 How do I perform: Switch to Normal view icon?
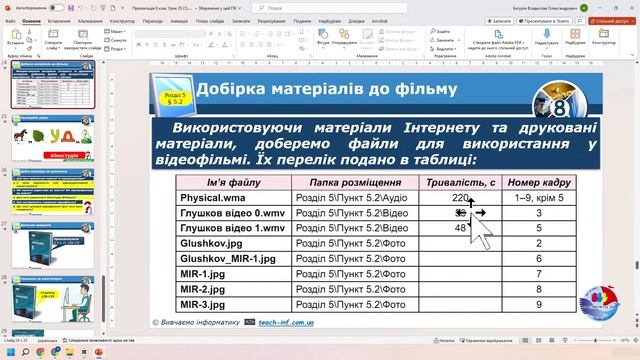point(525,340)
